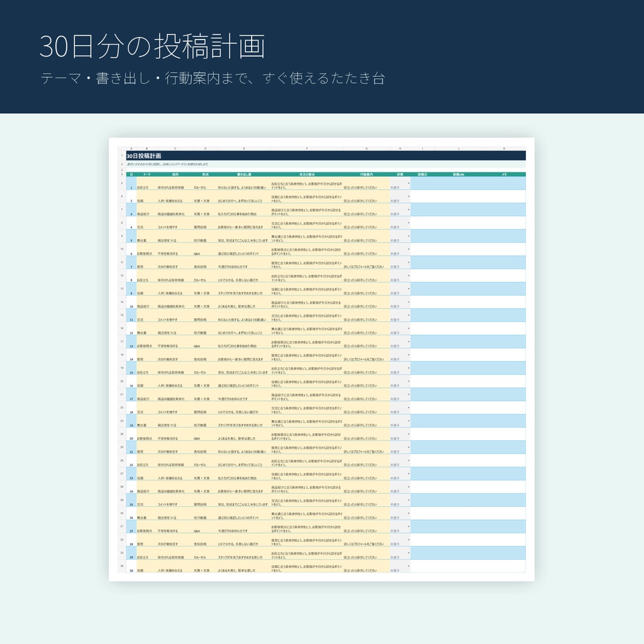Open the status dropdown arrow for day 21
This screenshot has height=644, width=644.
point(408,448)
